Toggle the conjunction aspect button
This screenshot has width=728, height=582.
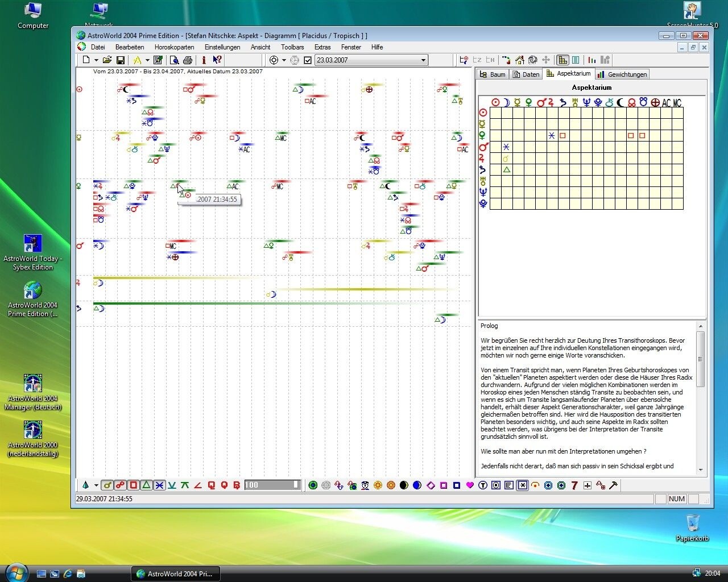[107, 485]
